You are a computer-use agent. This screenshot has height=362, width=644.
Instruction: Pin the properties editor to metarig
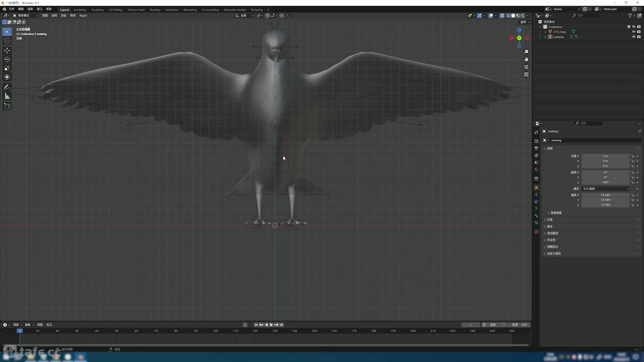click(x=639, y=131)
